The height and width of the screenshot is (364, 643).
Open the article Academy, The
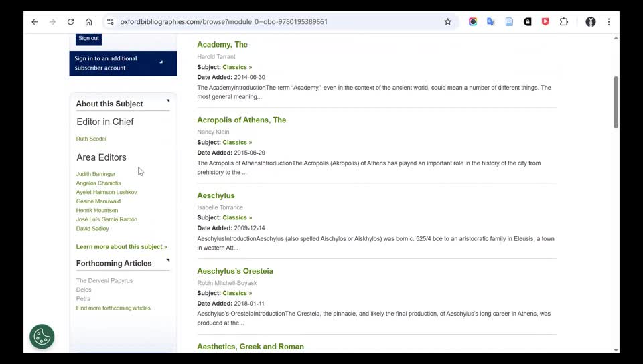[222, 45]
